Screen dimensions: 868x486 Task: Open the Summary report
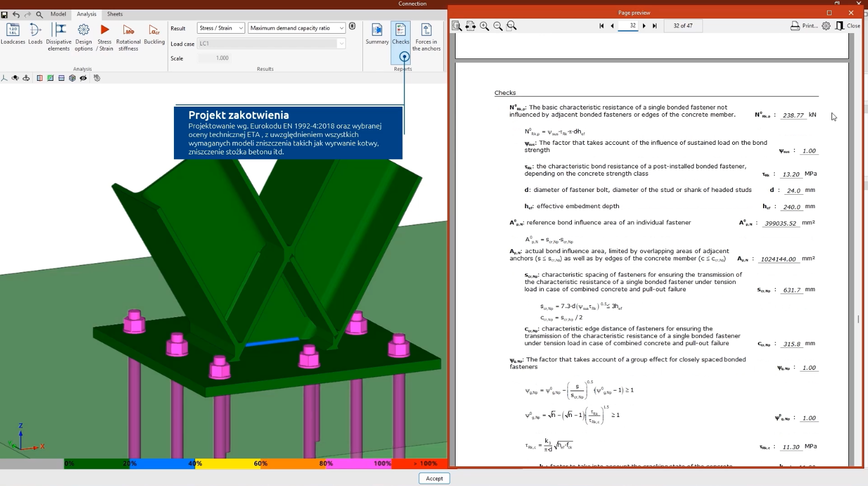(x=376, y=34)
